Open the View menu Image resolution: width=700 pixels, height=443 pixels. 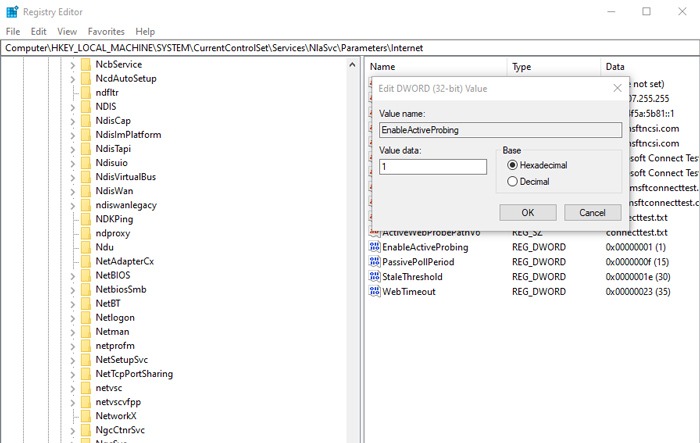(67, 31)
